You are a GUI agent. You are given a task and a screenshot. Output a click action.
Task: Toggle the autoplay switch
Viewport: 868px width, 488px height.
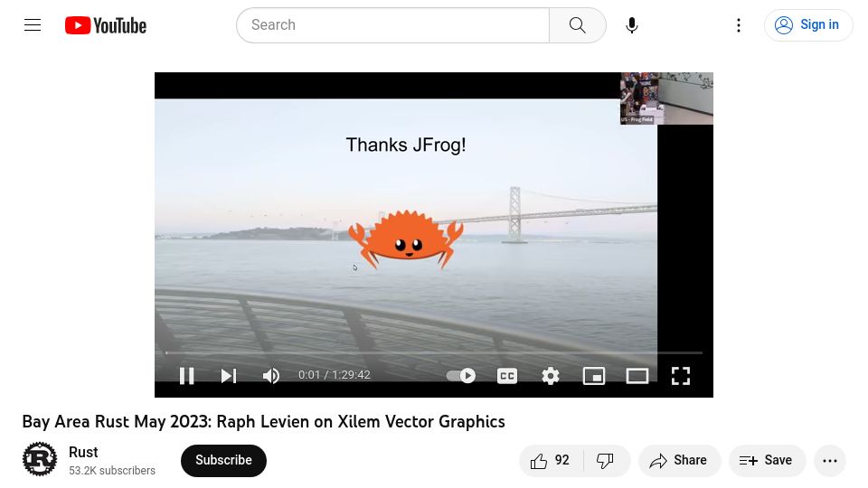pyautogui.click(x=460, y=376)
